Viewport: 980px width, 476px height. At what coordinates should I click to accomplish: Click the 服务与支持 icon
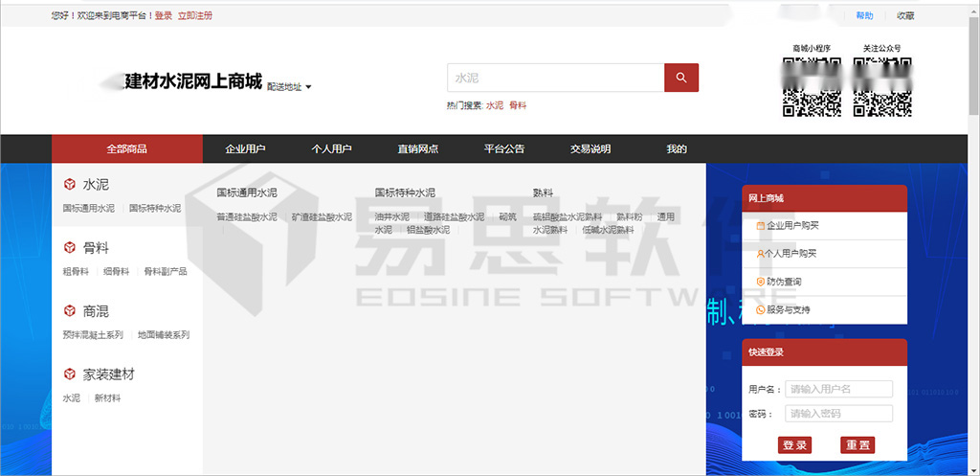coord(761,309)
